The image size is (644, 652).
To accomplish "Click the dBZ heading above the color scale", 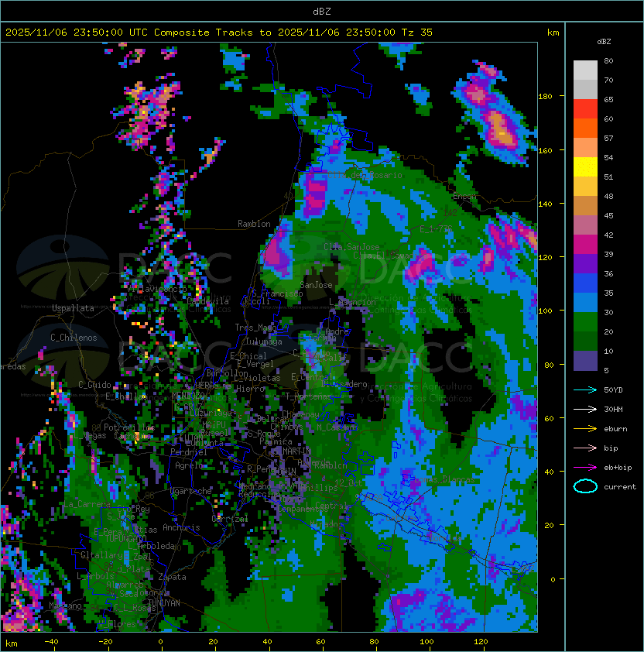I will tap(604, 42).
